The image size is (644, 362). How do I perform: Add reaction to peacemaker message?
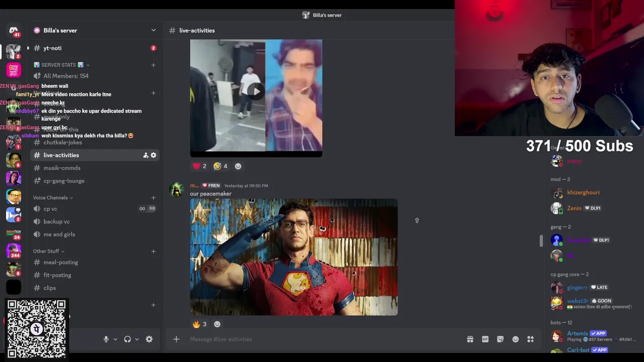pyautogui.click(x=217, y=324)
